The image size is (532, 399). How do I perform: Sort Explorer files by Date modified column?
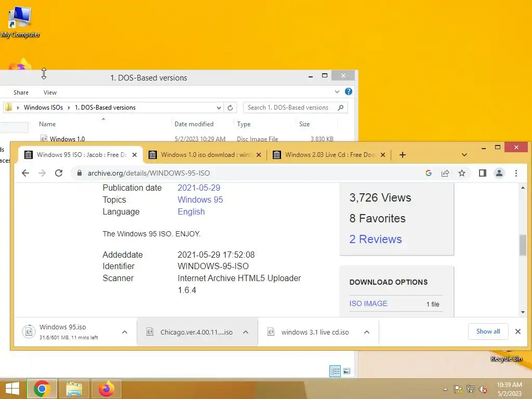coord(194,124)
